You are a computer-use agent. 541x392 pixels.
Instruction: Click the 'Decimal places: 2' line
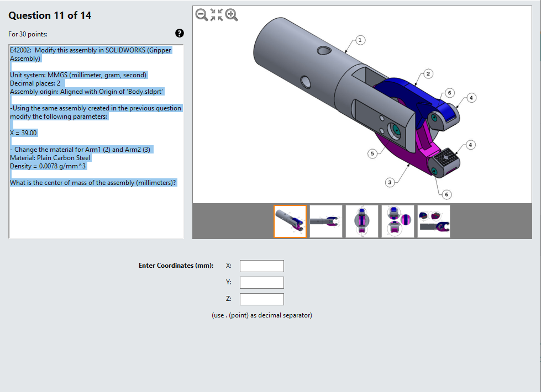(35, 83)
